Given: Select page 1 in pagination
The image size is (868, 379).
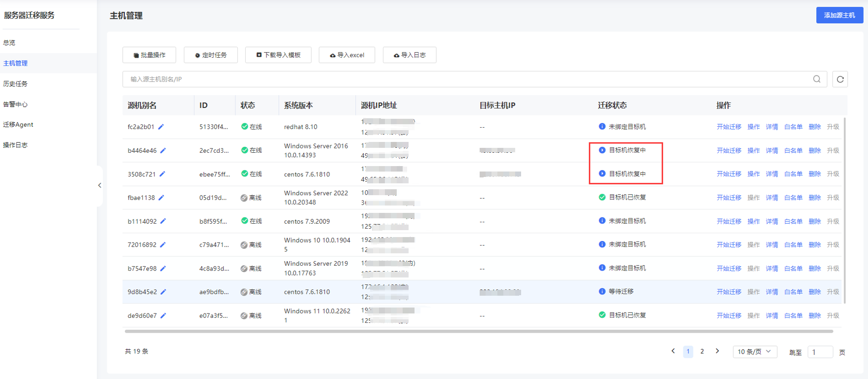Looking at the screenshot, I should coord(688,351).
